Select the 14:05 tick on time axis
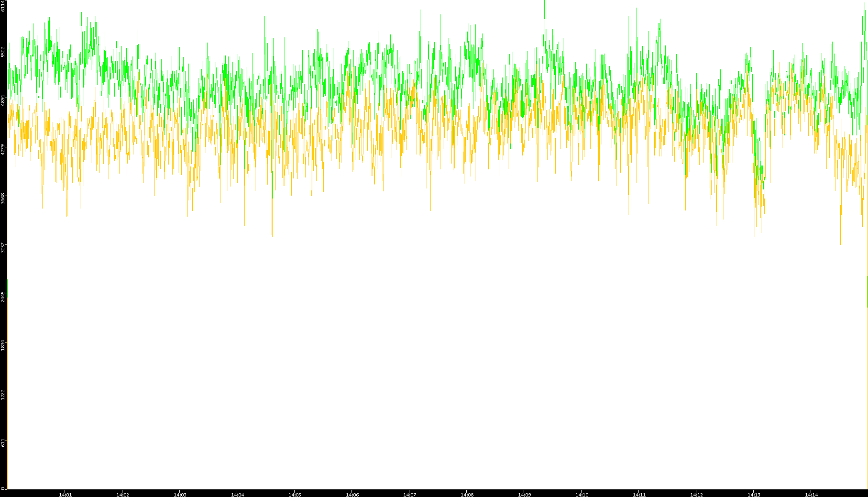Viewport: 868px width, 497px height. pyautogui.click(x=295, y=494)
